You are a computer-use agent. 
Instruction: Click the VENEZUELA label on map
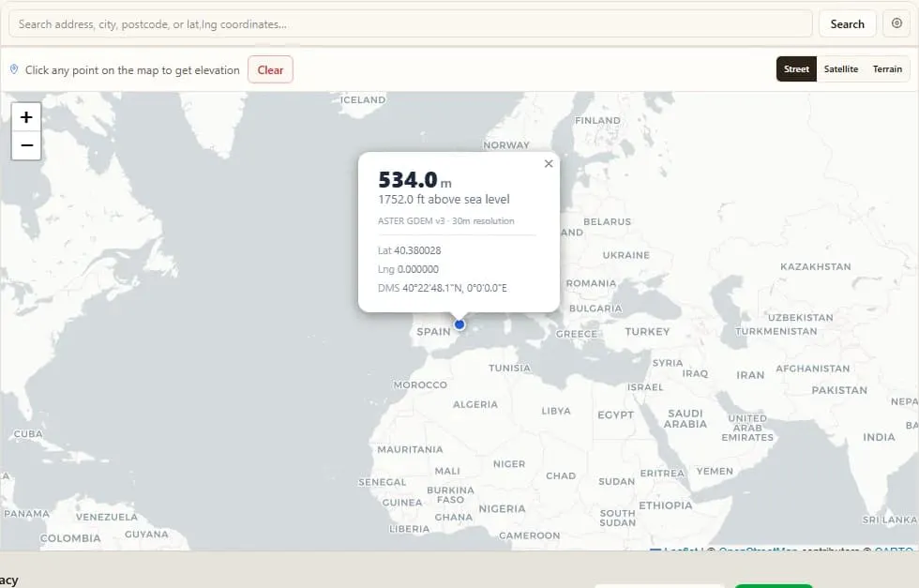click(x=107, y=517)
